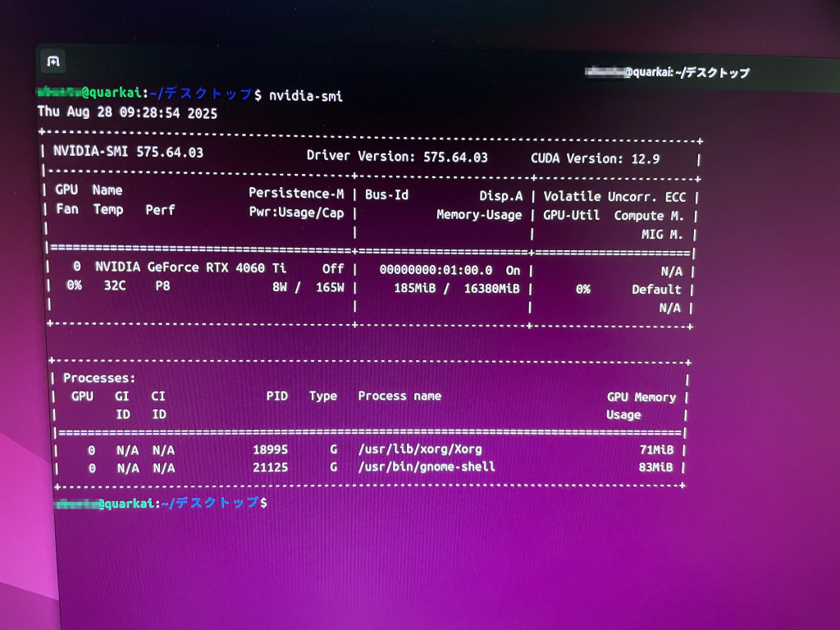Click the power cap value 165W
The width and height of the screenshot is (840, 630).
[x=330, y=288]
